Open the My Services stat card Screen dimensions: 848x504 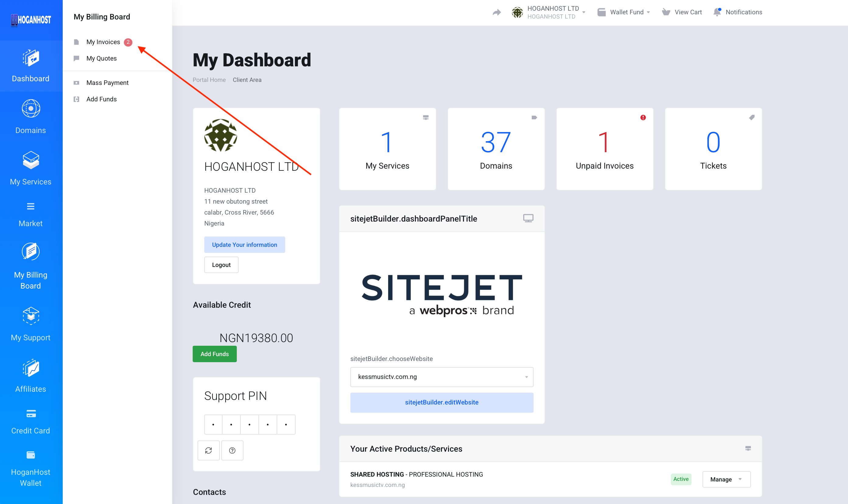387,149
